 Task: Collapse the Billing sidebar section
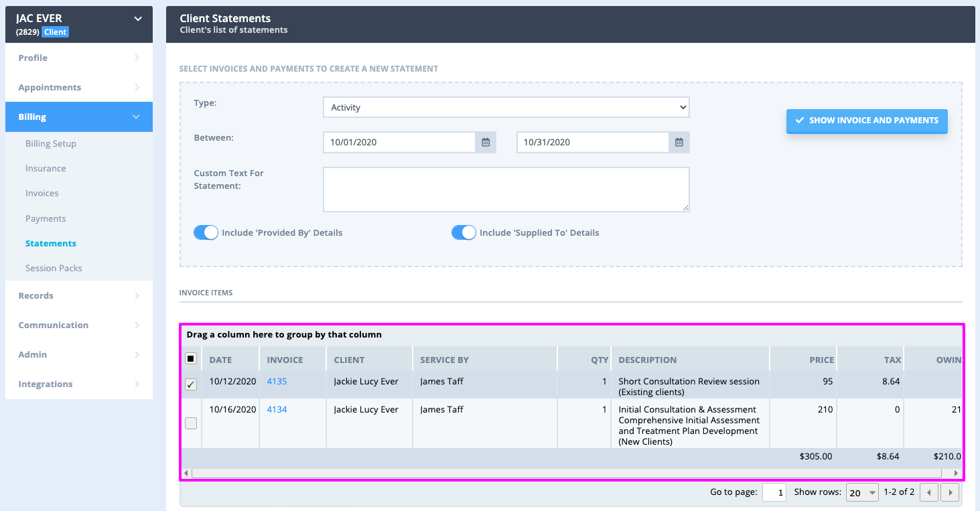79,117
